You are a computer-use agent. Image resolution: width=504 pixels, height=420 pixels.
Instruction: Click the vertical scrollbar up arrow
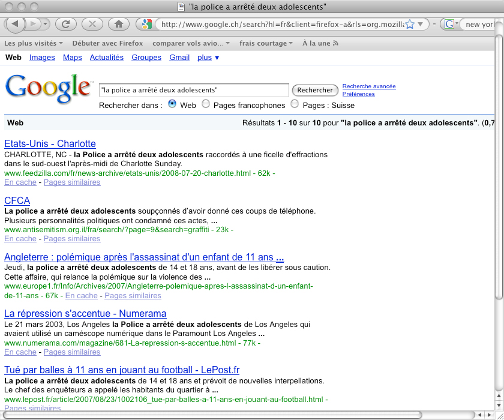tap(499, 396)
